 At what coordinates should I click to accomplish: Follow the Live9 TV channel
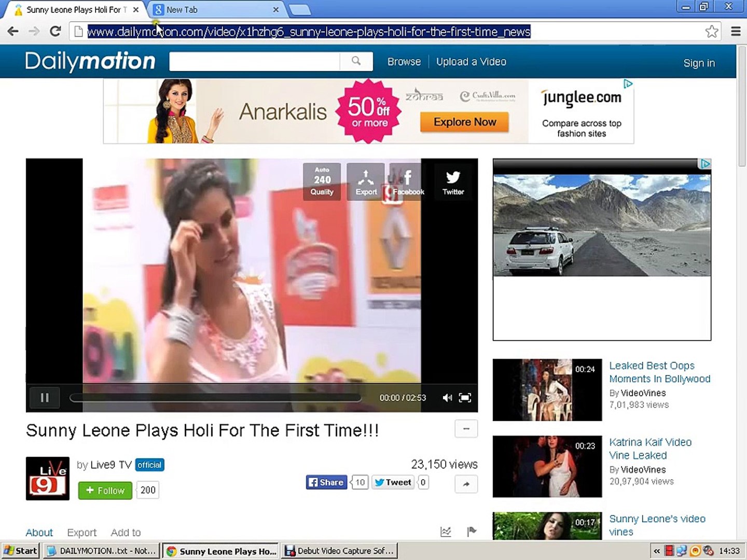coord(105,491)
